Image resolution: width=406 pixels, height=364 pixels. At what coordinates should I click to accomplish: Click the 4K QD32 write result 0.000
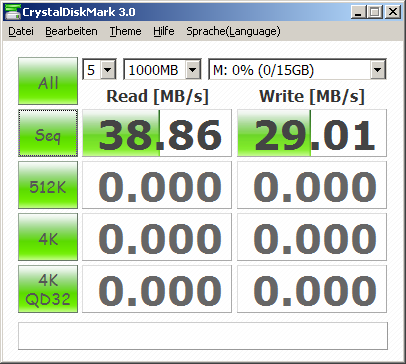point(312,289)
